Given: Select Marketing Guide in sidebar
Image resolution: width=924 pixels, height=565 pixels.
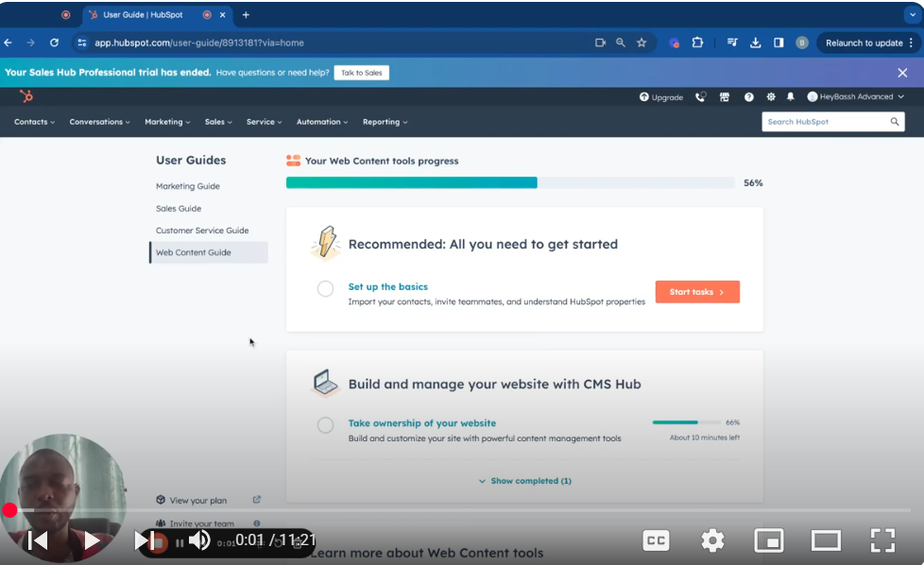Looking at the screenshot, I should (187, 186).
